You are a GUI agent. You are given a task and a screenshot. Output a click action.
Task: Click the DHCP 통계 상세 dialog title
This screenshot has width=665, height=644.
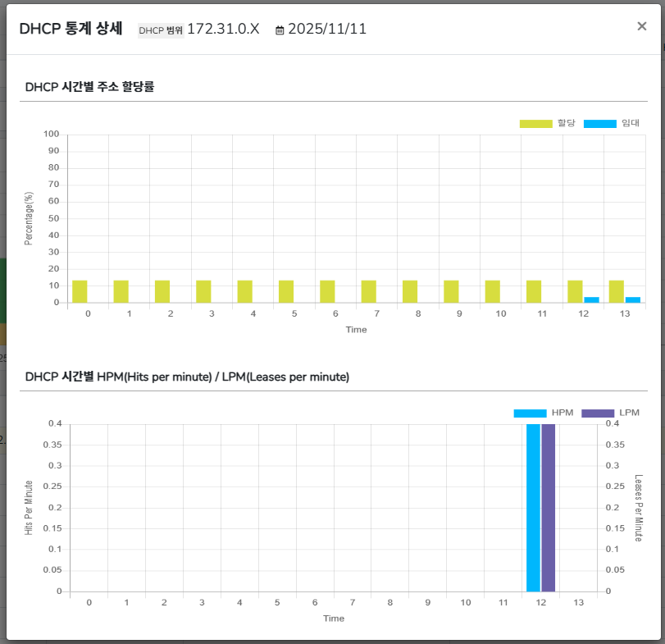71,29
